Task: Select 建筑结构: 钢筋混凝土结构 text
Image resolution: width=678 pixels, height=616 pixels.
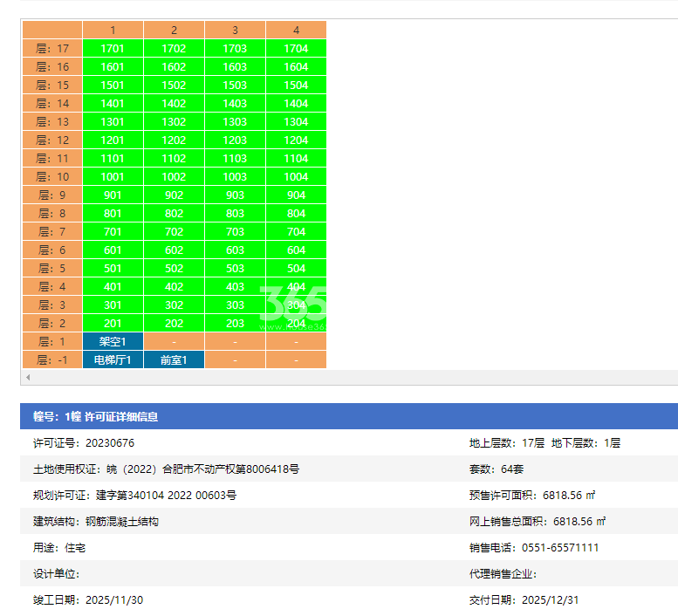Action: click(96, 521)
